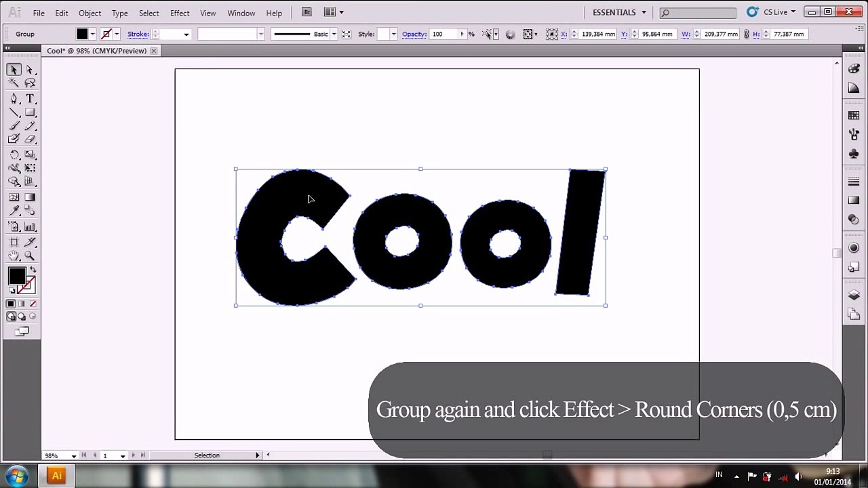The width and height of the screenshot is (868, 488).
Task: Select the Pen tool
Action: (x=14, y=99)
